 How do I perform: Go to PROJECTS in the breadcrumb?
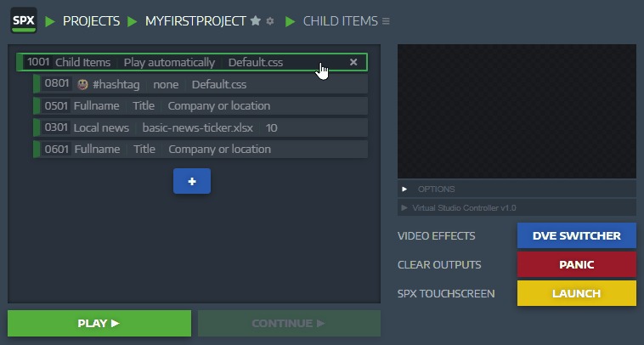click(x=91, y=21)
